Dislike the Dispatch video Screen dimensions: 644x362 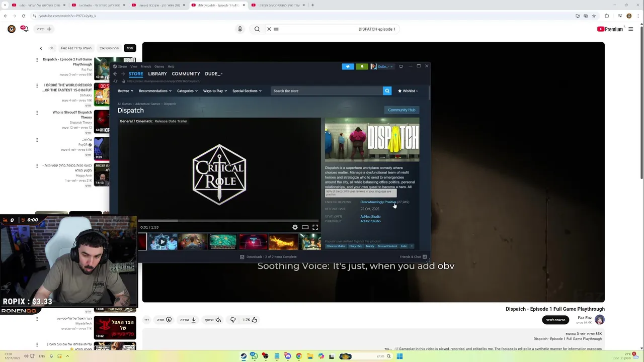coord(233,320)
